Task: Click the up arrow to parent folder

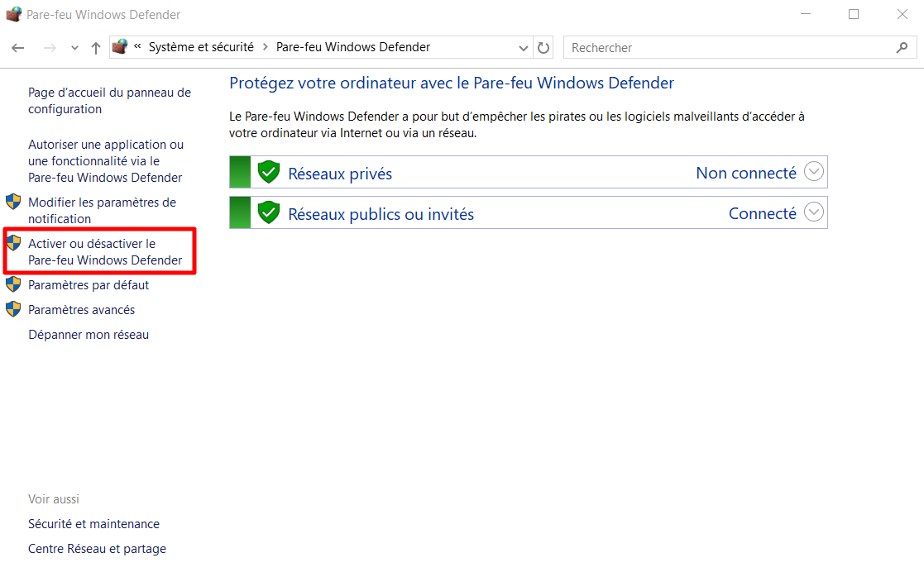Action: [x=95, y=47]
